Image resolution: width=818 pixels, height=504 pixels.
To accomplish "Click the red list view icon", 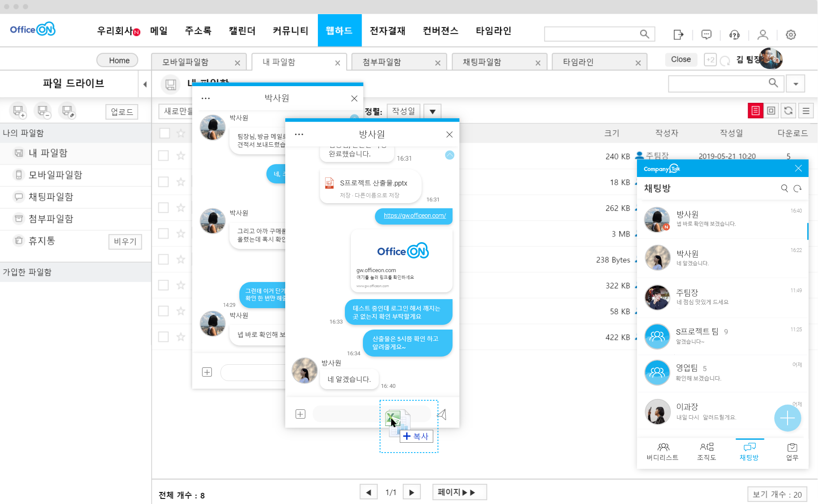I will pyautogui.click(x=755, y=111).
